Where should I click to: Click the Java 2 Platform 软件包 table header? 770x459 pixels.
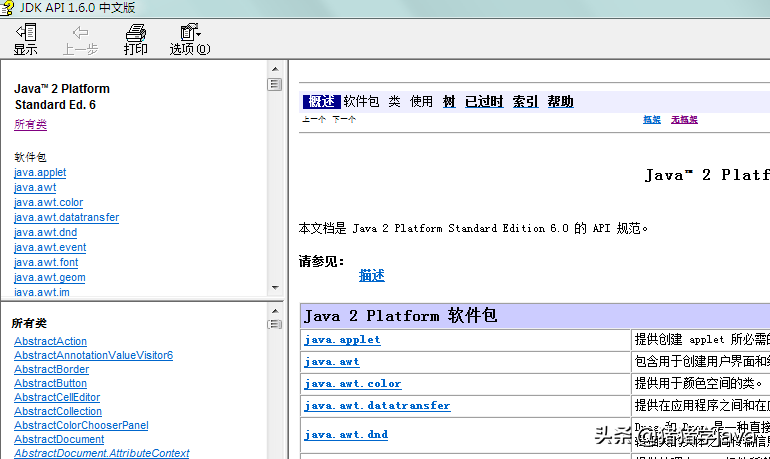coord(535,316)
